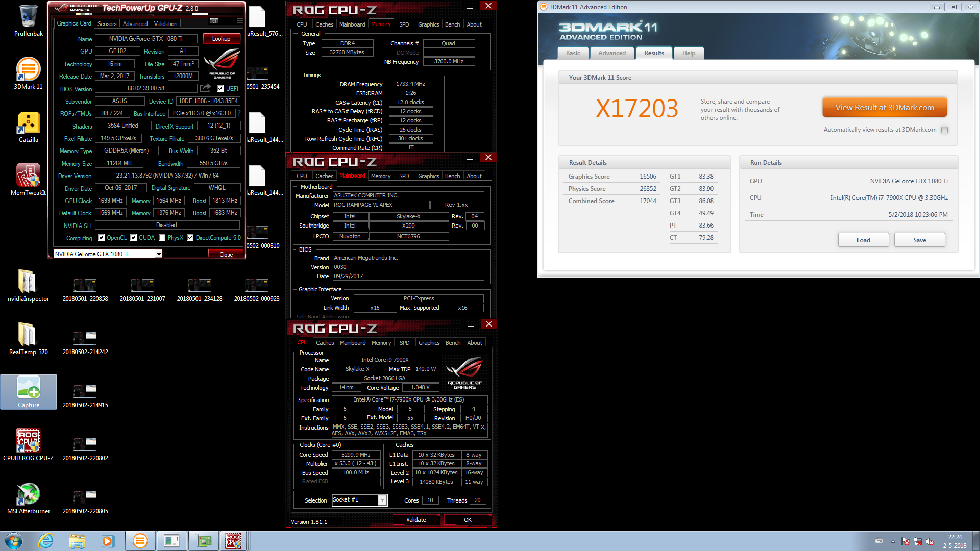Click the X17203 score text
This screenshot has width=980, height=551.
pos(636,108)
